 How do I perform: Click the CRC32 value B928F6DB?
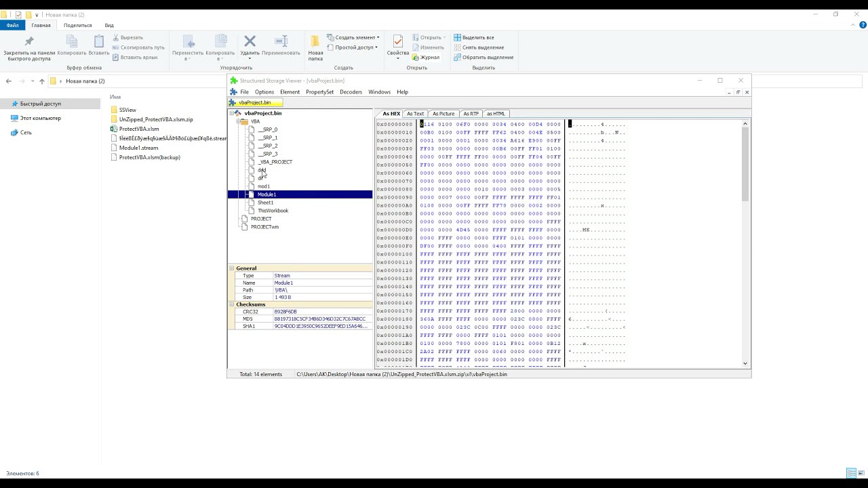pyautogui.click(x=285, y=312)
